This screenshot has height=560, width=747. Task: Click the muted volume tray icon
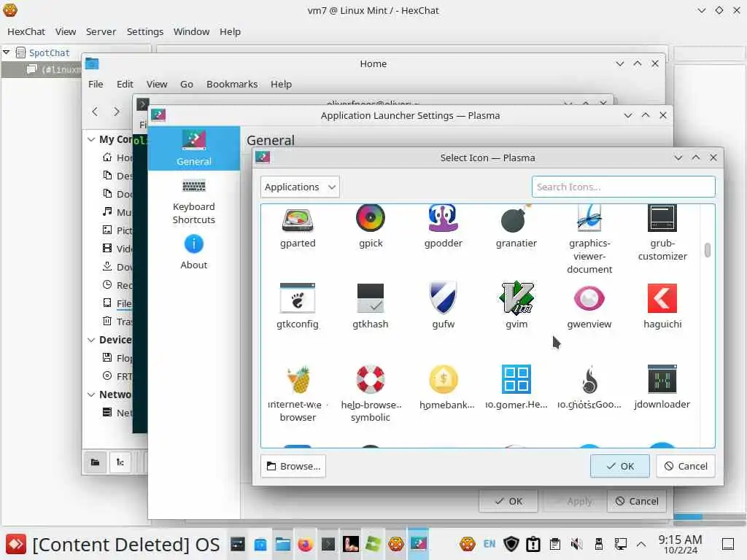point(577,544)
